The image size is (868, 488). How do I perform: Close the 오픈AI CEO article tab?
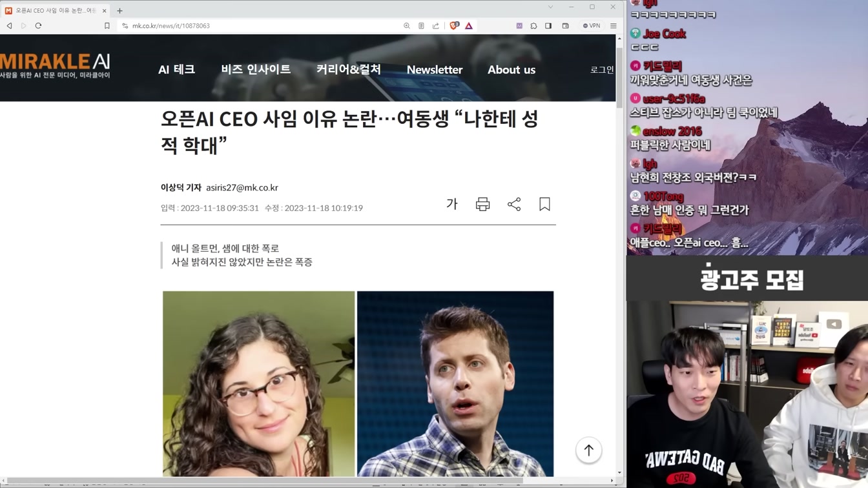104,10
